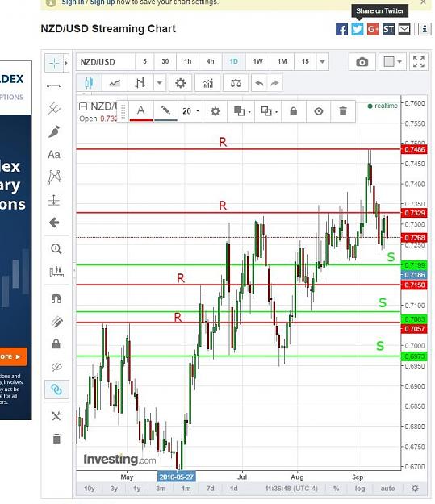435x504 pixels.
Task: Open drawing settings gear in floating toolbar
Action: (x=215, y=111)
